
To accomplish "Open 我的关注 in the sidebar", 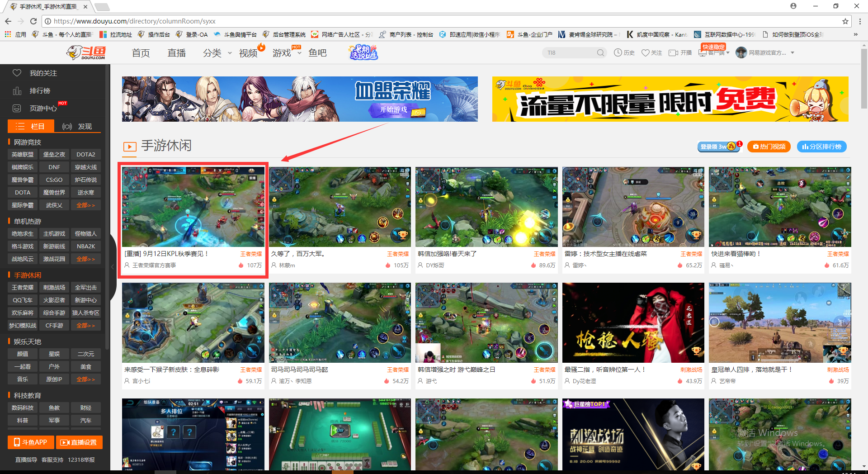I will (x=43, y=73).
